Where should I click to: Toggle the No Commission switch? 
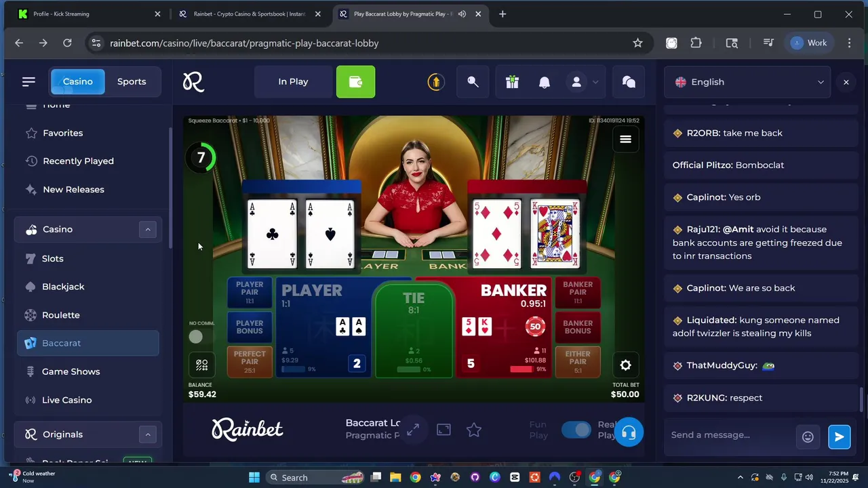click(x=196, y=336)
